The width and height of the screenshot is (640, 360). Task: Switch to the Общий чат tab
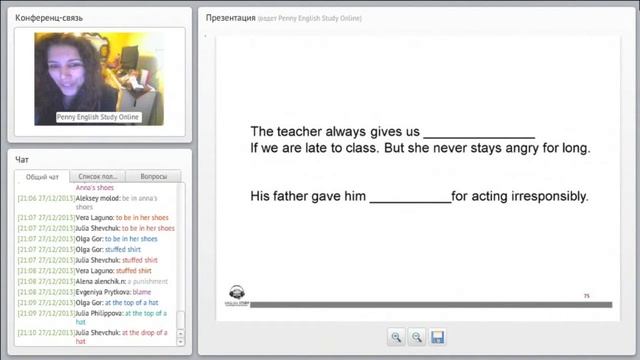42,177
